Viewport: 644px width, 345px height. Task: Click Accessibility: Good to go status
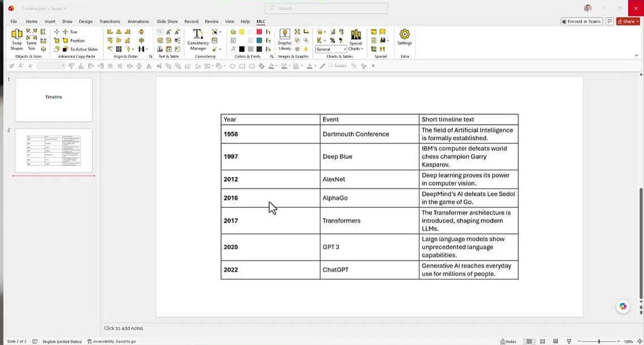(x=111, y=341)
